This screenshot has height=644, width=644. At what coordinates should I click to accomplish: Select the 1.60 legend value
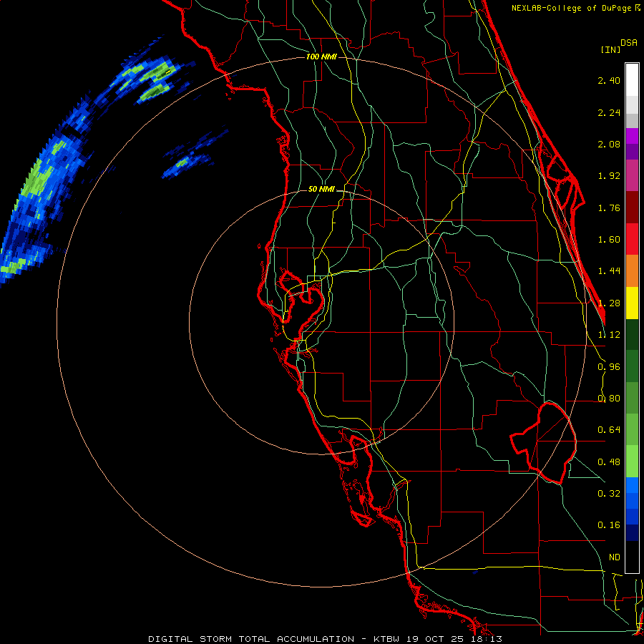[609, 240]
